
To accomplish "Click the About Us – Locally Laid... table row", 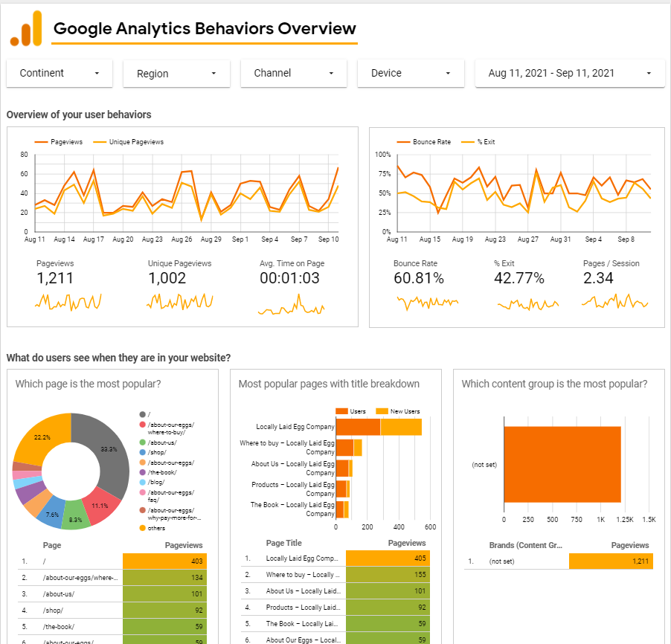I will (x=335, y=591).
